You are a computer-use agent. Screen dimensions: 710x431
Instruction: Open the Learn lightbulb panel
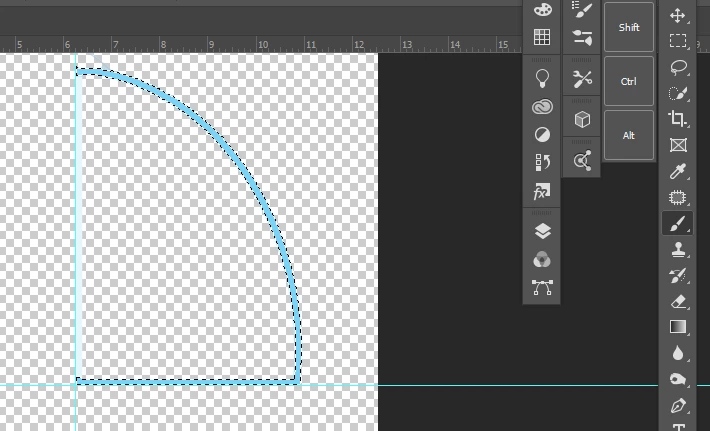click(542, 78)
